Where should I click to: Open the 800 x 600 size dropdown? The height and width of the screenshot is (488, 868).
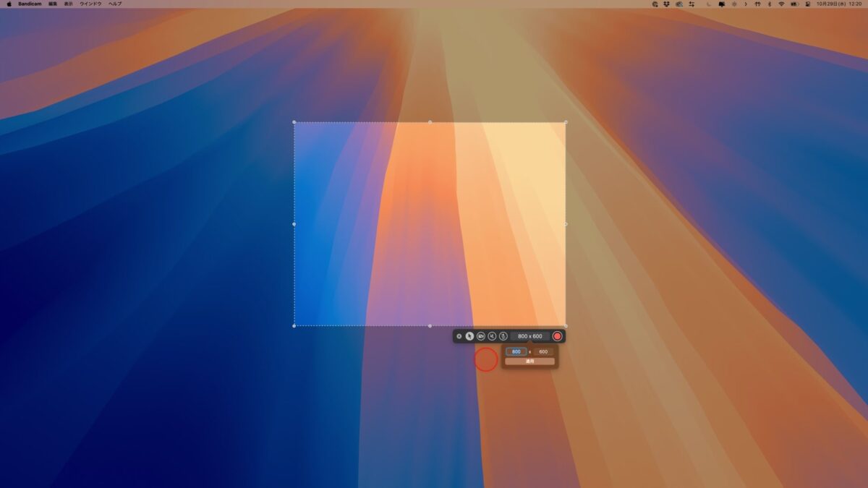(x=529, y=336)
